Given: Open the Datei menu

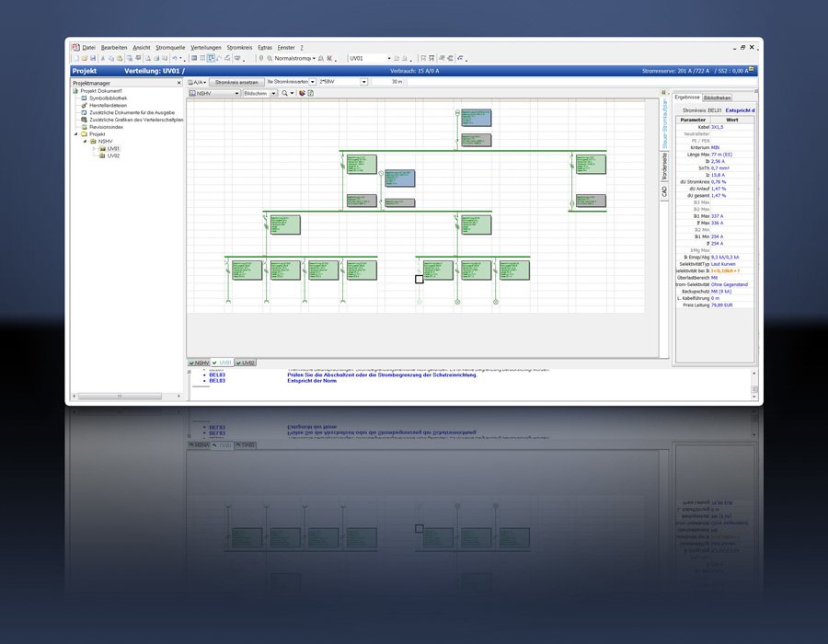Looking at the screenshot, I should [88, 48].
